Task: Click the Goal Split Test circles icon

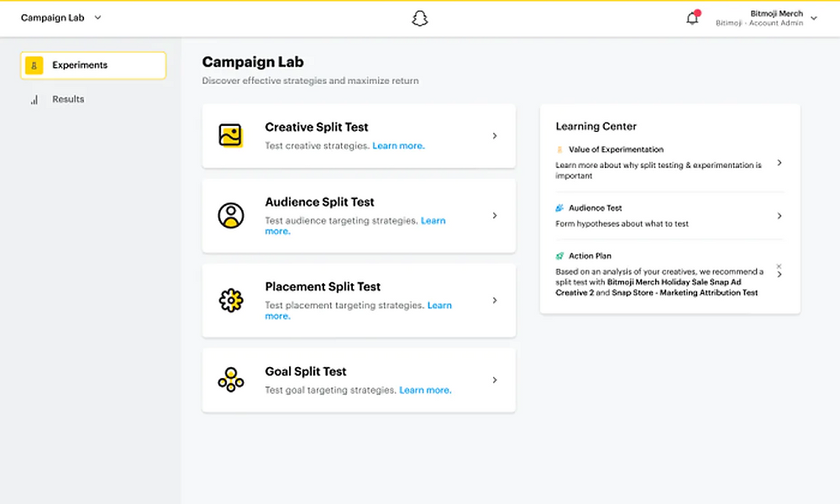Action: (231, 380)
